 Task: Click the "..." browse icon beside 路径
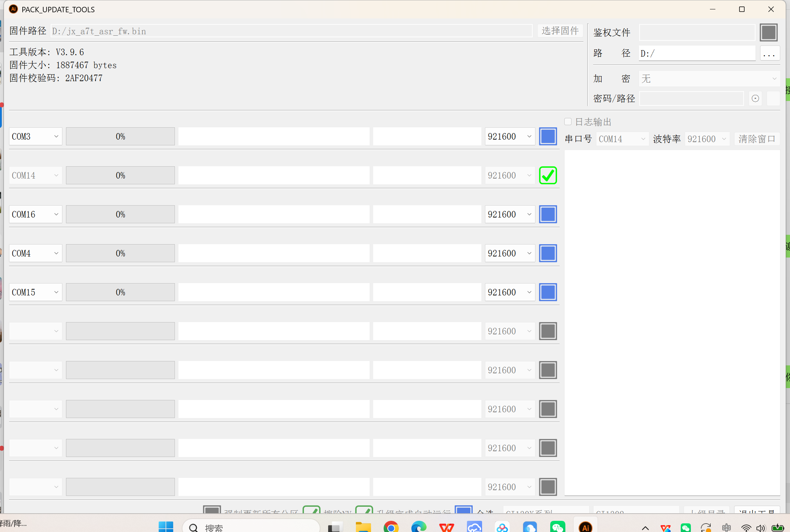(x=770, y=53)
